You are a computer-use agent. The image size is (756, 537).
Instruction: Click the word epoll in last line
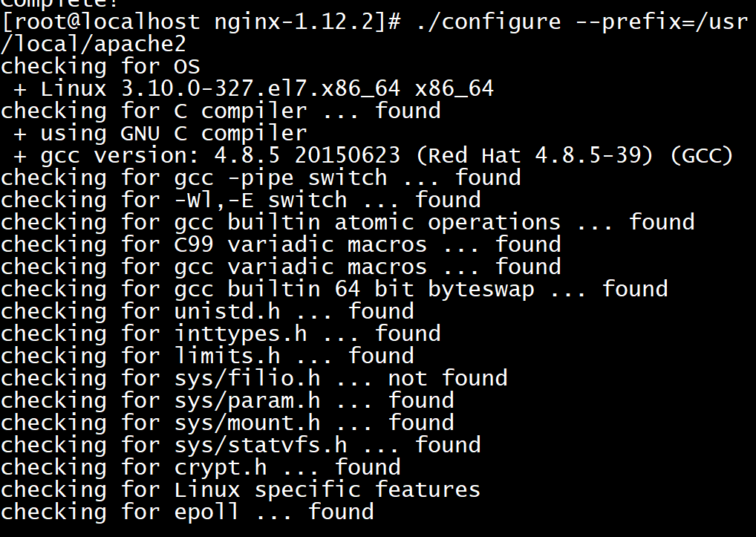tap(207, 512)
